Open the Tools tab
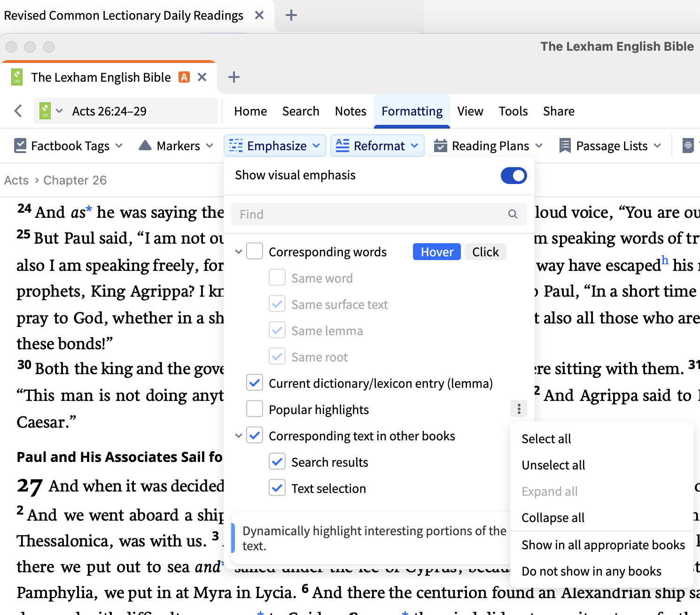Image resolution: width=700 pixels, height=615 pixels. pos(513,111)
